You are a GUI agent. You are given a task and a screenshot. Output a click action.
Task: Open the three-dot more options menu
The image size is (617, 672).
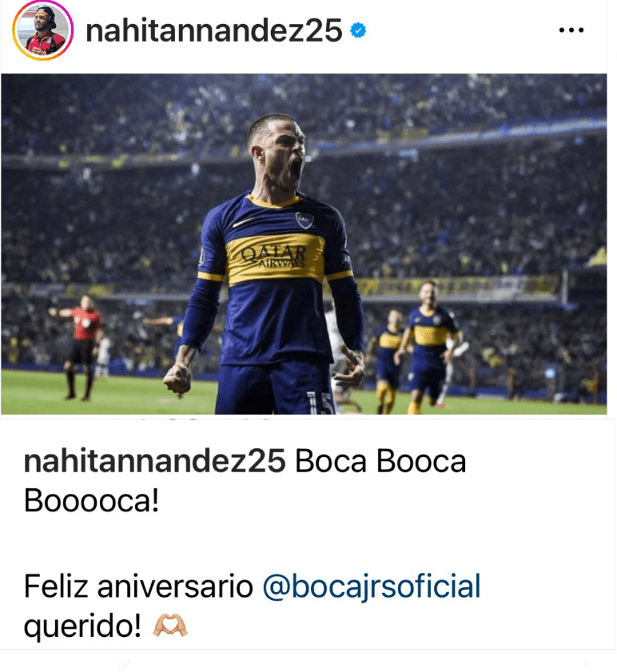pos(571,30)
